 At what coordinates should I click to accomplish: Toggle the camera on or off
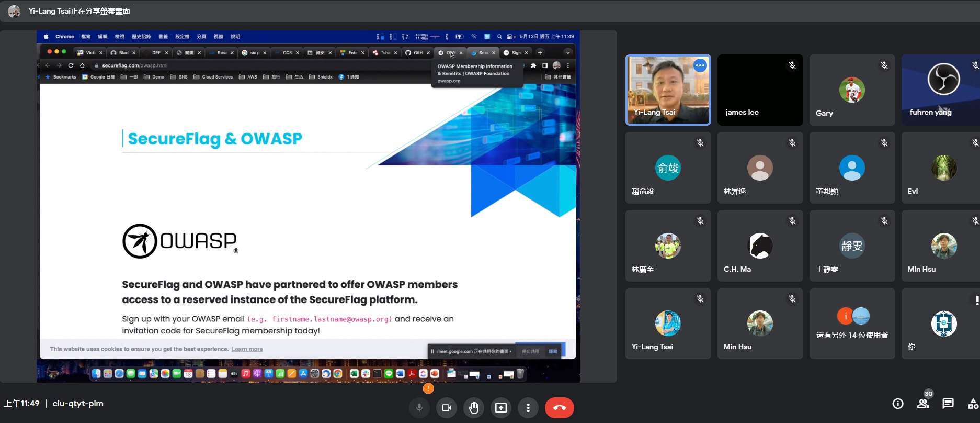coord(447,408)
